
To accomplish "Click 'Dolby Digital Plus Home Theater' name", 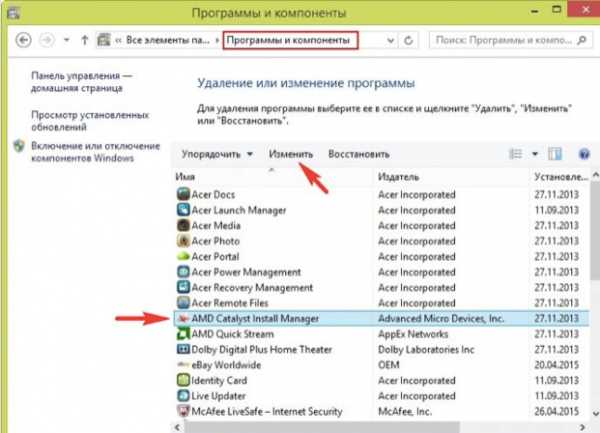I will pos(262,349).
